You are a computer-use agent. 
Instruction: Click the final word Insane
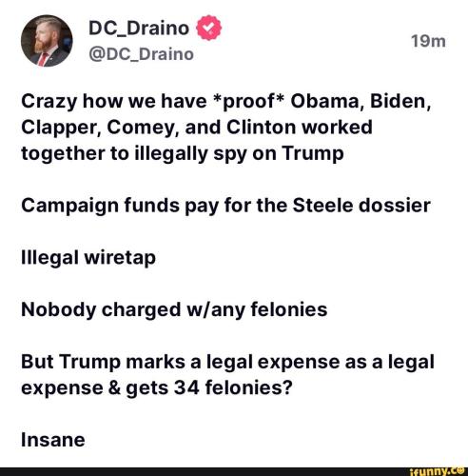pyautogui.click(x=53, y=440)
